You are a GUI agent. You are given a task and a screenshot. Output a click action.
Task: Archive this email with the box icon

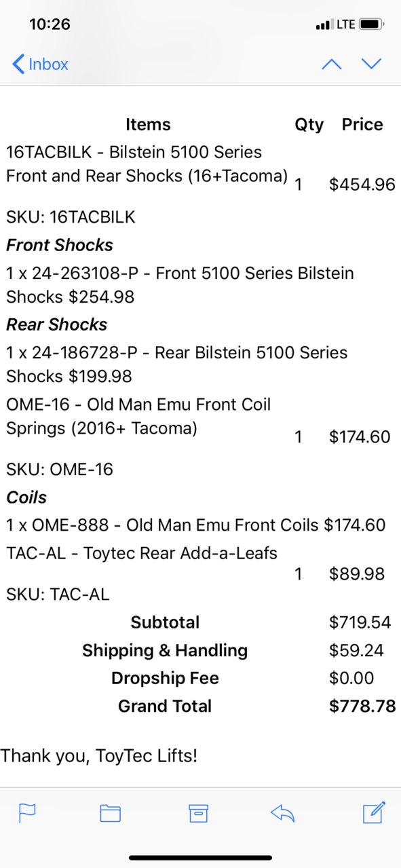pyautogui.click(x=198, y=813)
